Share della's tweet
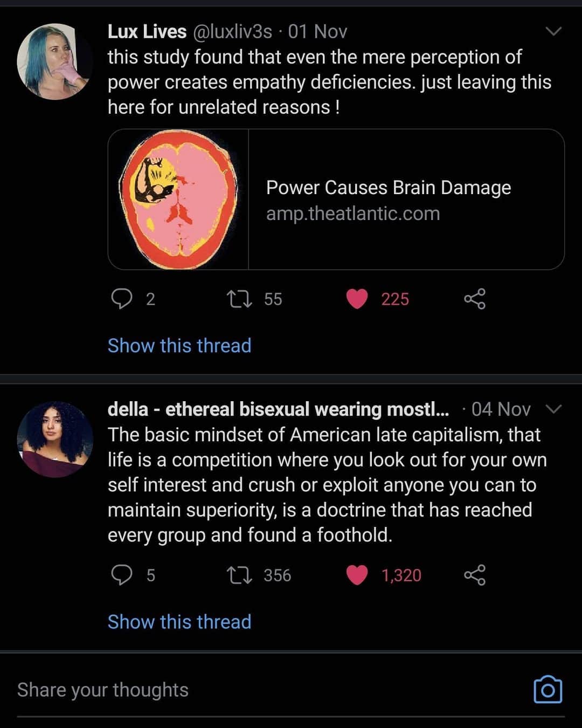 [475, 575]
